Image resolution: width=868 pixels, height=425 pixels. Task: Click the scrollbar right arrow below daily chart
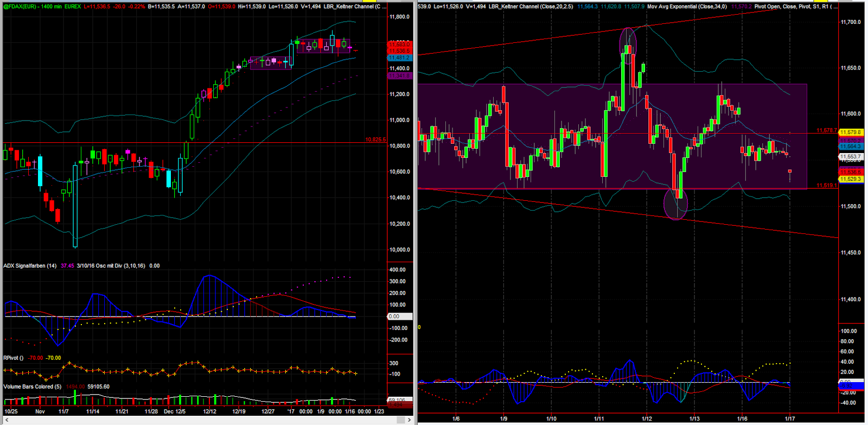tap(410, 420)
